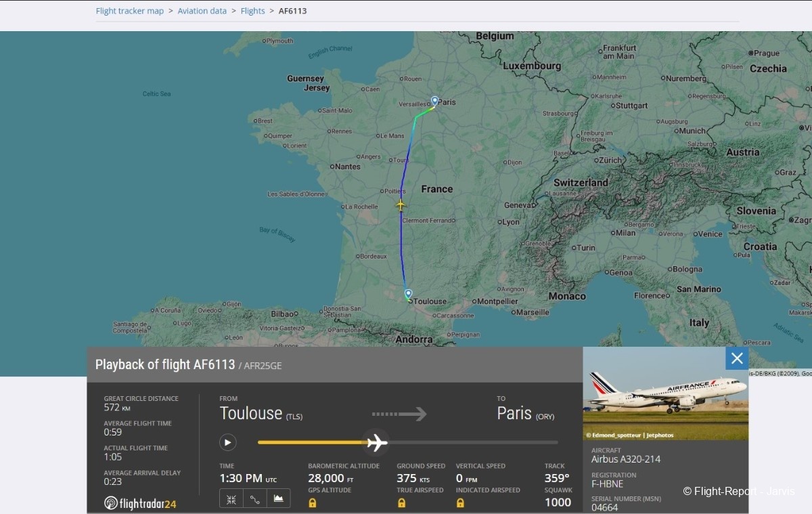812x514 pixels.
Task: Click the 1:05 actual flight time
Action: coord(113,457)
